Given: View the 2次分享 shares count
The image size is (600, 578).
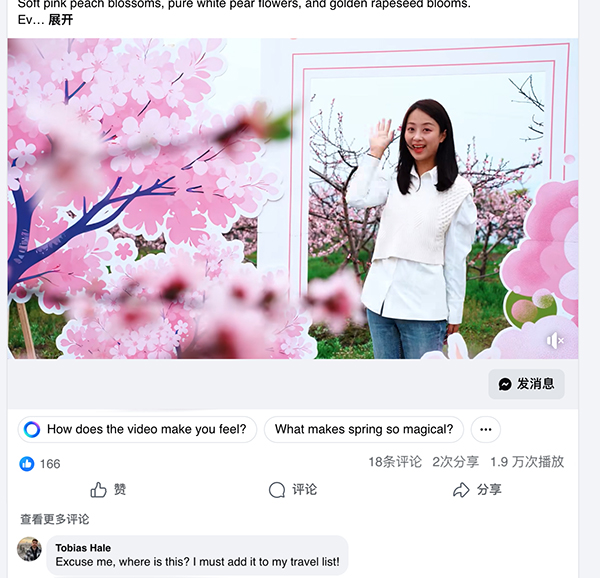Looking at the screenshot, I should click(x=455, y=462).
